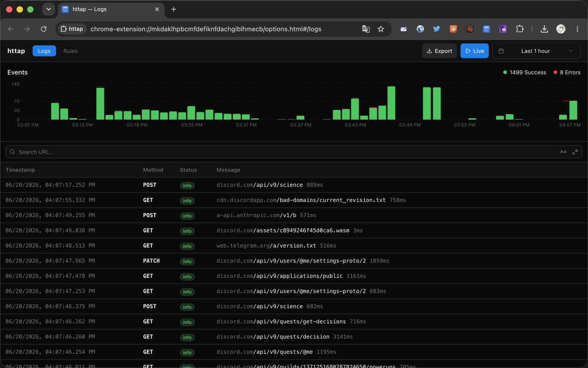Reload the current page
This screenshot has height=368, width=588.
44,29
